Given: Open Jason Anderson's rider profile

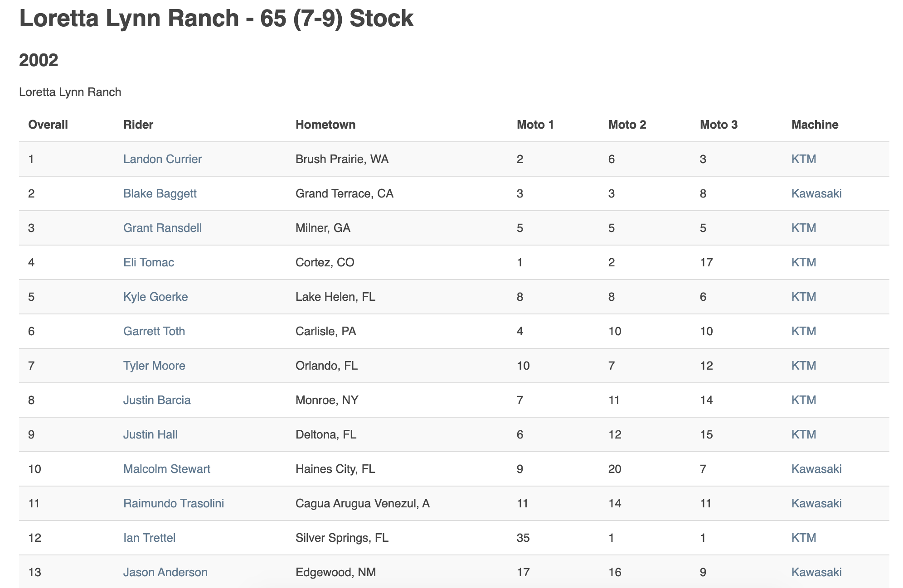Looking at the screenshot, I should [165, 572].
